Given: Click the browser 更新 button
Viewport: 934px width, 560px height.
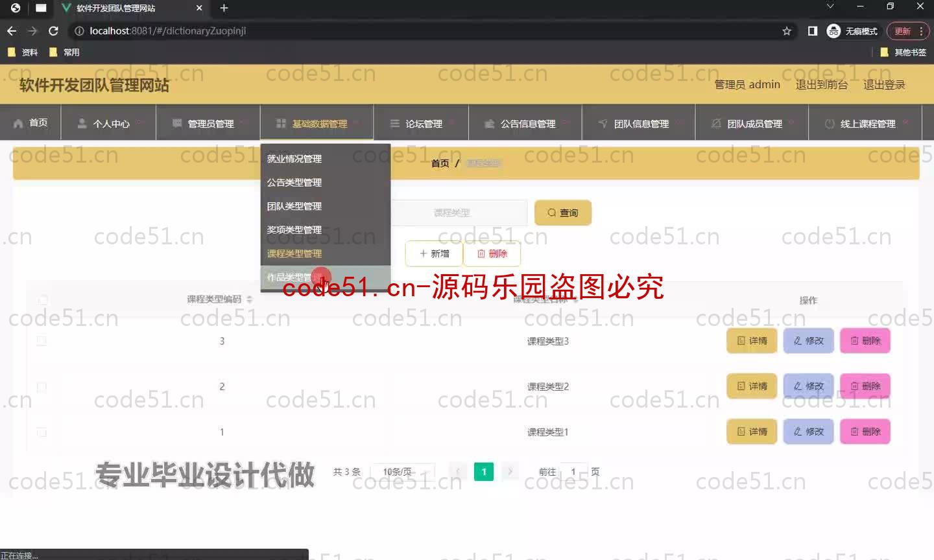Looking at the screenshot, I should [x=902, y=30].
